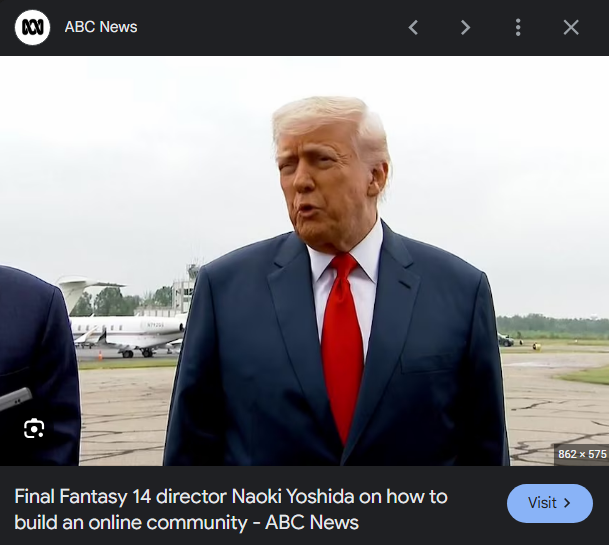609x545 pixels.
Task: Click the private jet in the photo background
Action: tap(124, 326)
